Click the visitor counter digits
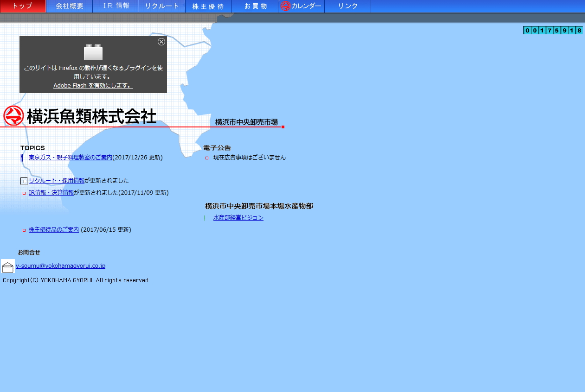 [x=553, y=31]
